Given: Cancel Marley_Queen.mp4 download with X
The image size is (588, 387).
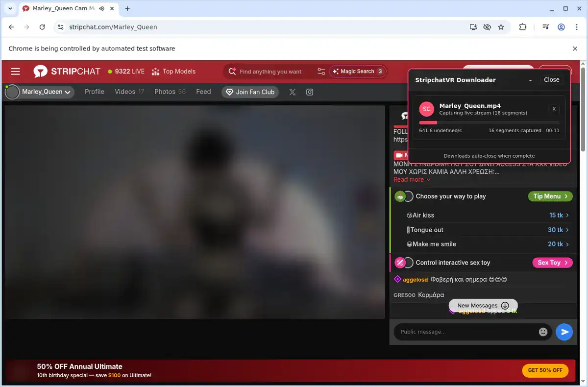Looking at the screenshot, I should click(554, 109).
